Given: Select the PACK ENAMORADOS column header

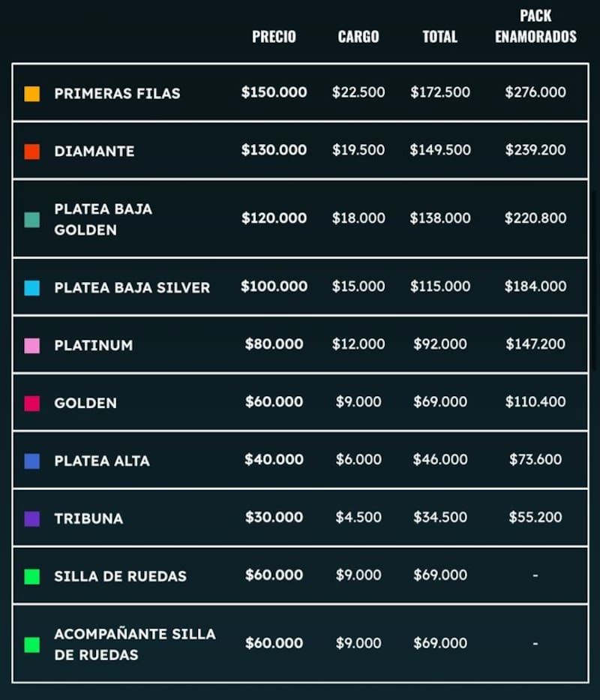Looking at the screenshot, I should [535, 26].
